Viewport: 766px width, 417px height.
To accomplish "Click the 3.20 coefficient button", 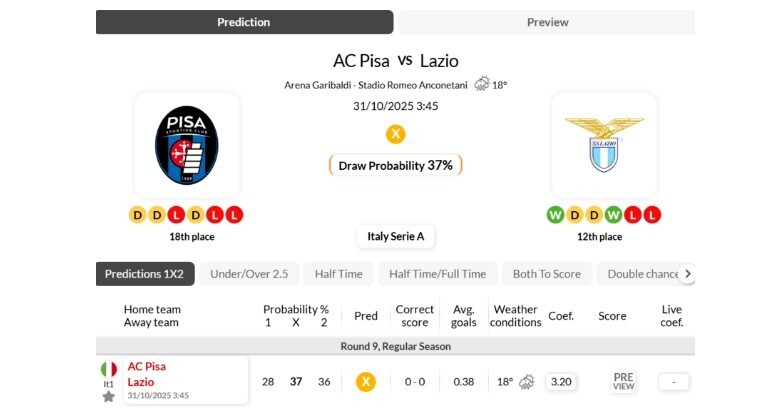I will coord(562,381).
